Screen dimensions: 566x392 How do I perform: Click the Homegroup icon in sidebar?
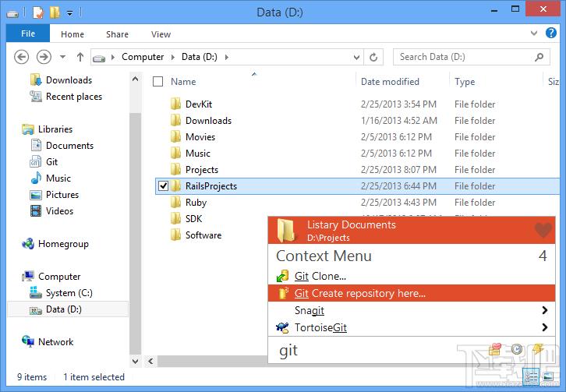[x=28, y=244]
